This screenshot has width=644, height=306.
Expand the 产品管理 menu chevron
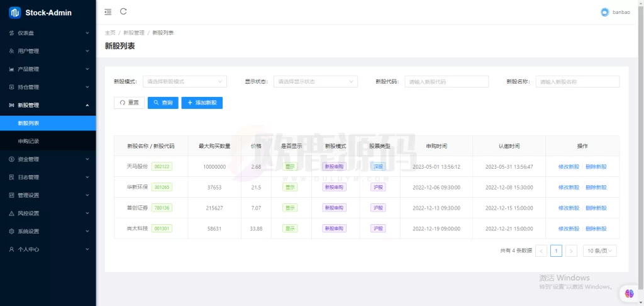(x=87, y=69)
